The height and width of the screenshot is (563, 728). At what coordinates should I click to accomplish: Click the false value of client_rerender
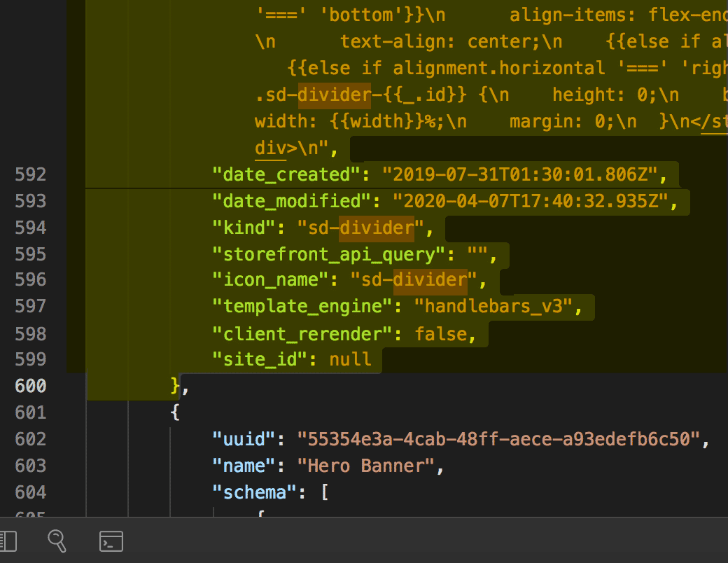(x=442, y=334)
